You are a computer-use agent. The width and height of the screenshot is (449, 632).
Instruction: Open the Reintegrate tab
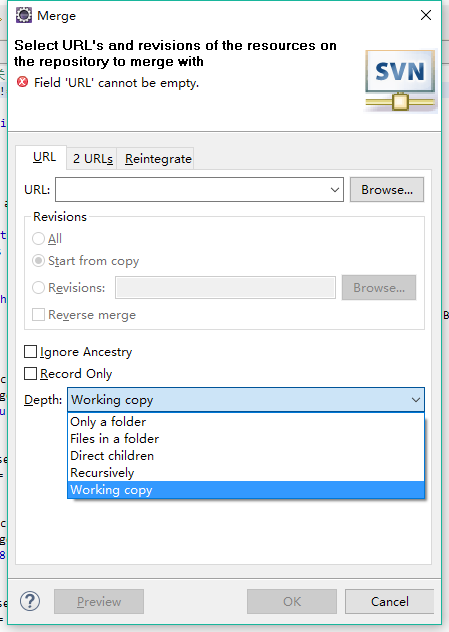(158, 159)
